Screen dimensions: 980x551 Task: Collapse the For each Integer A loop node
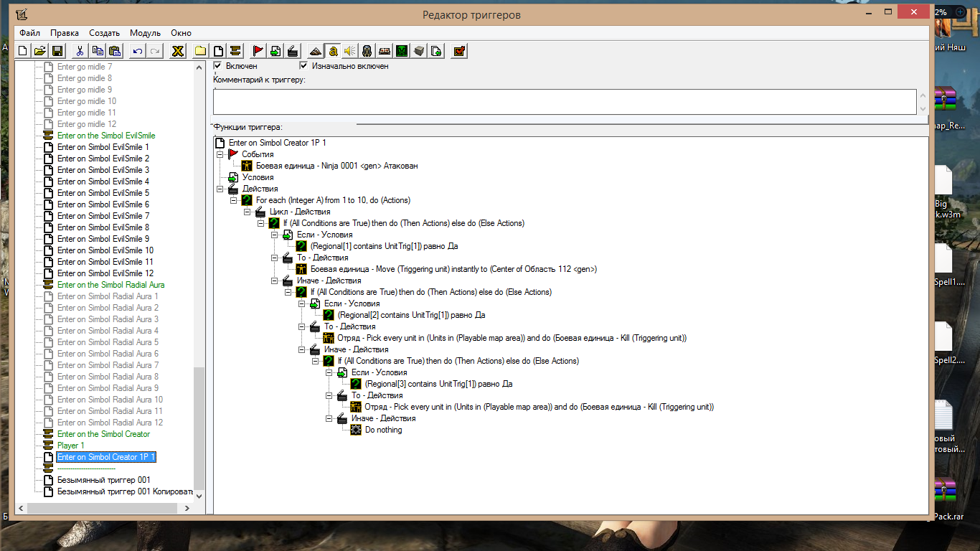233,200
